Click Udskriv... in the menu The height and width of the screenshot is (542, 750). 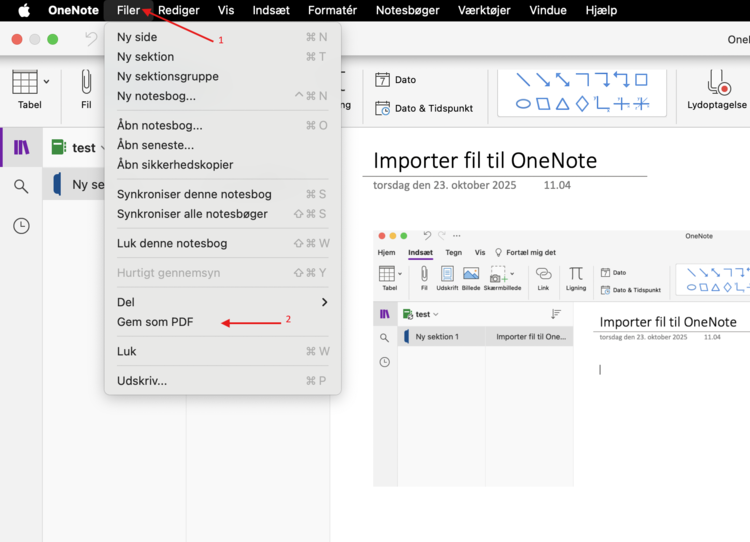click(142, 381)
